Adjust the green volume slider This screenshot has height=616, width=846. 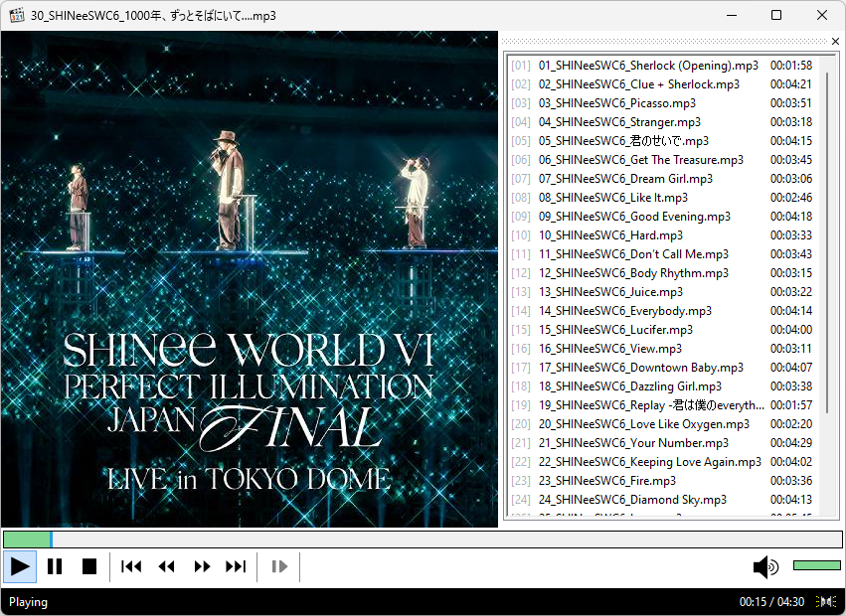[817, 565]
